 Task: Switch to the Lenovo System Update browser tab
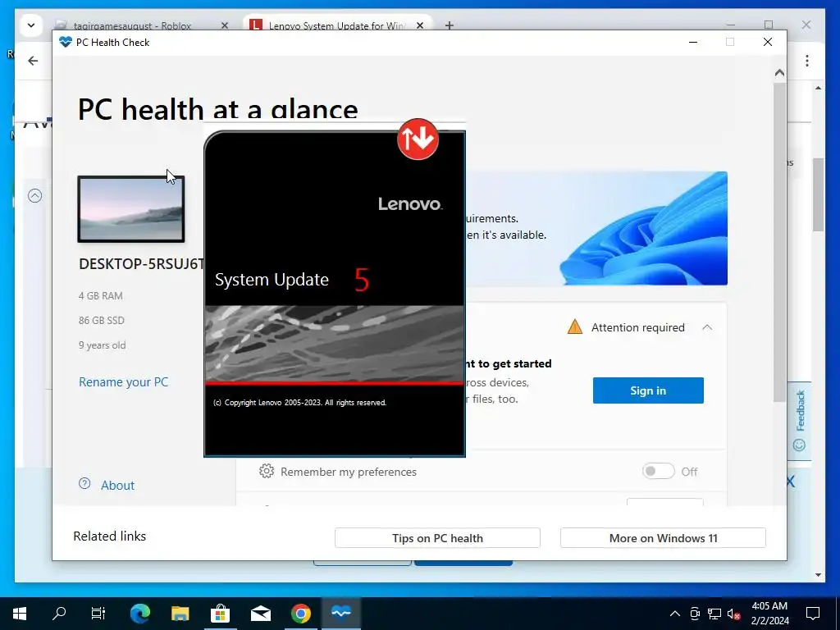pyautogui.click(x=336, y=25)
